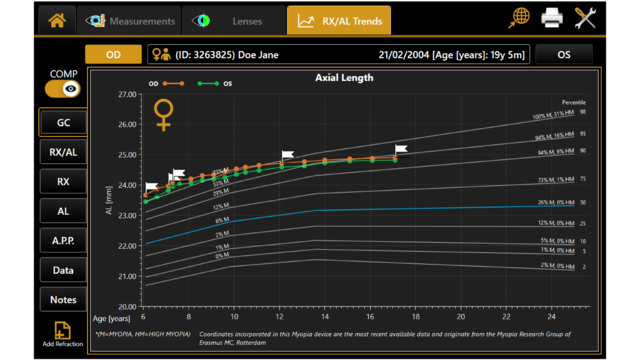Open the globe web link icon
The image size is (640, 360).
point(519,18)
